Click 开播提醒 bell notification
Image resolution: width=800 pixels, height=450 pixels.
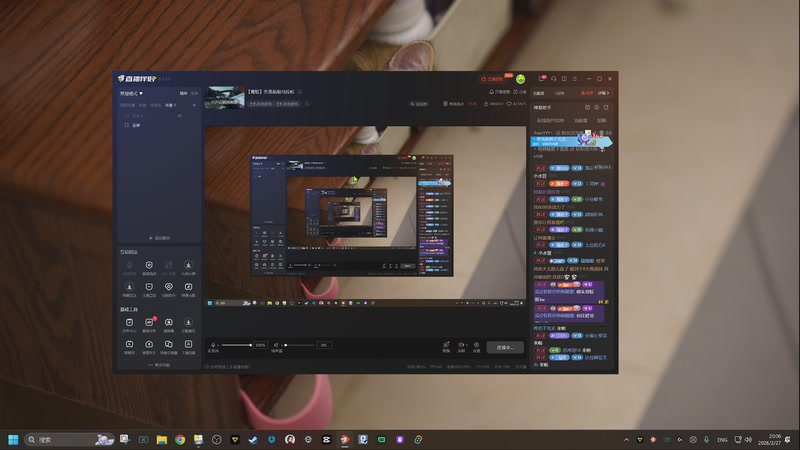point(499,92)
